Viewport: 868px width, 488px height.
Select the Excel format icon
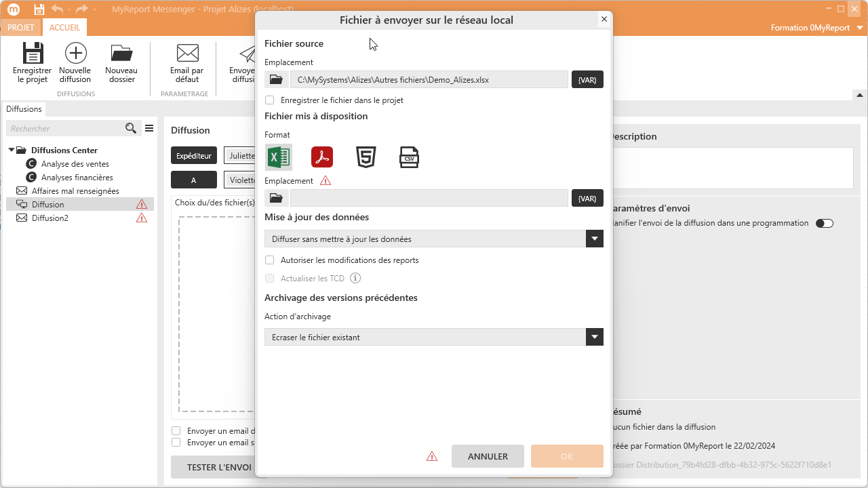point(278,157)
